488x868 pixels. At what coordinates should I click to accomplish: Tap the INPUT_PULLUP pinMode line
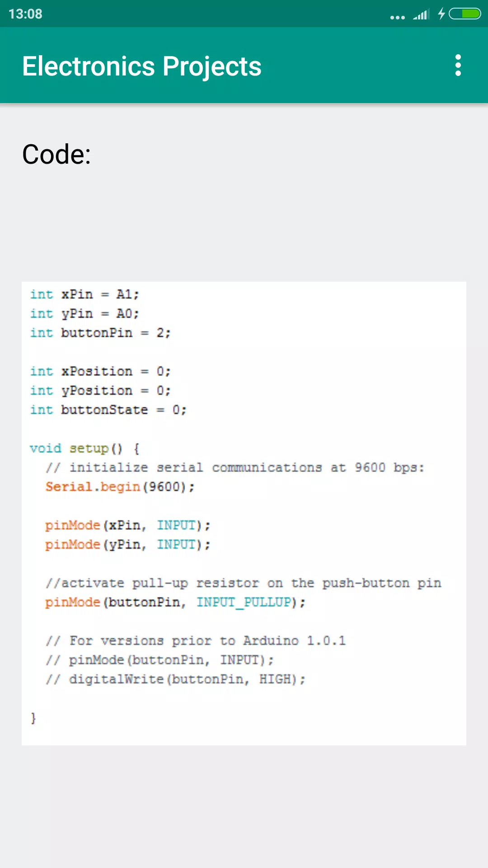[175, 603]
